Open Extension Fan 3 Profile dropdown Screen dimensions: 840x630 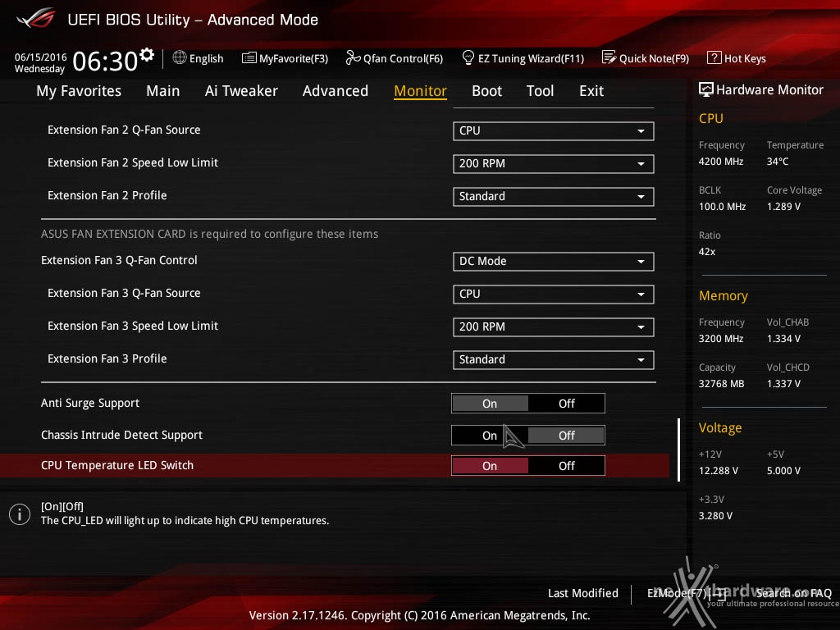coord(553,359)
